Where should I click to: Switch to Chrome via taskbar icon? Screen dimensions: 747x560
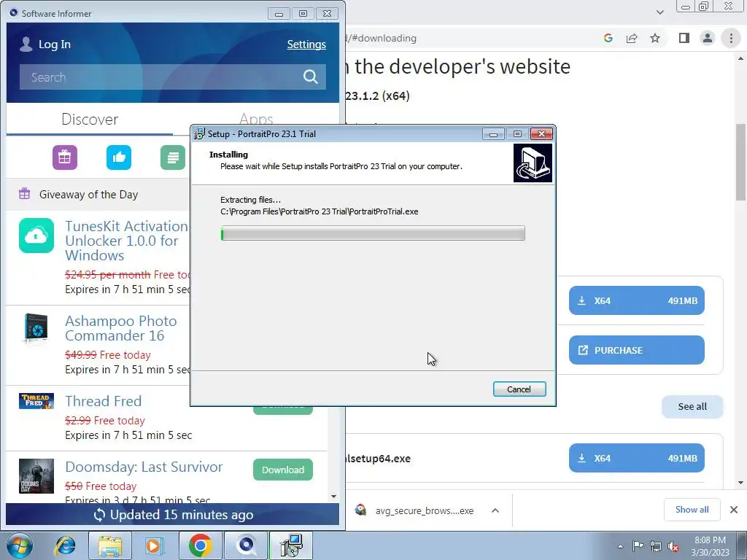coord(200,545)
